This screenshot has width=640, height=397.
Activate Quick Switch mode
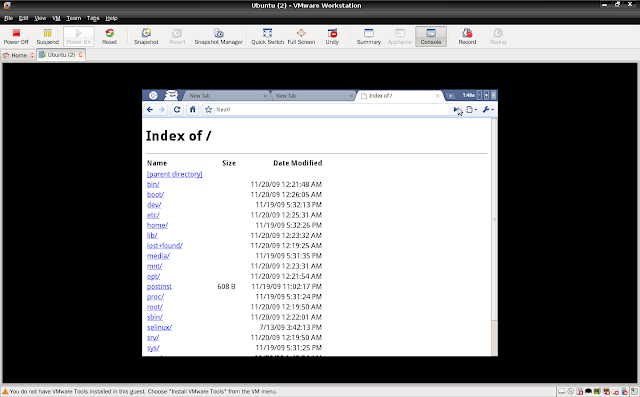coord(267,36)
